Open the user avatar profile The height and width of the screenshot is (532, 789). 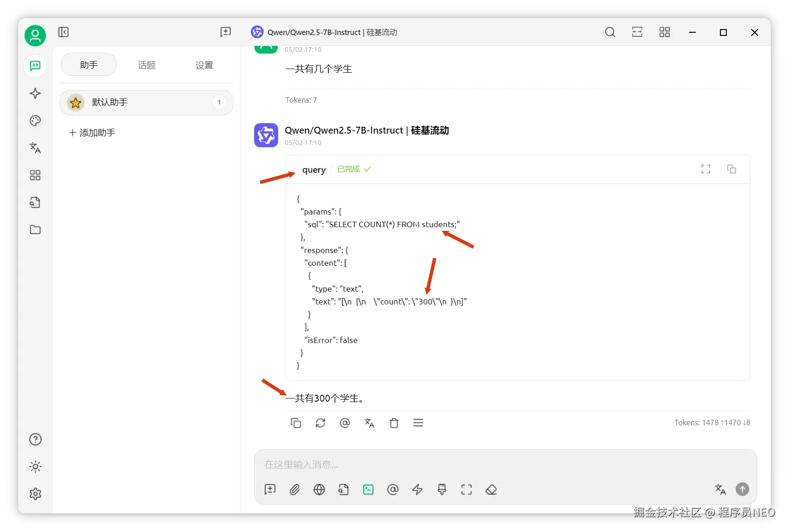click(35, 35)
